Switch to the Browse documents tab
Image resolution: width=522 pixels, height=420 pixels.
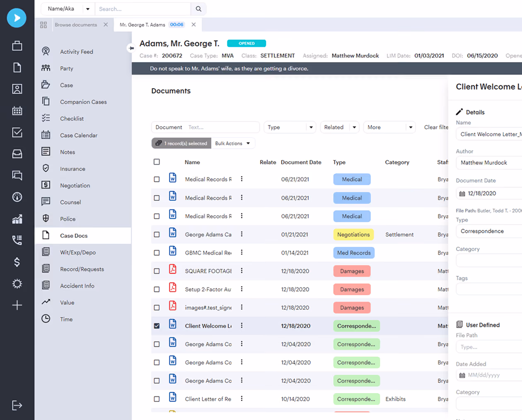pyautogui.click(x=76, y=25)
